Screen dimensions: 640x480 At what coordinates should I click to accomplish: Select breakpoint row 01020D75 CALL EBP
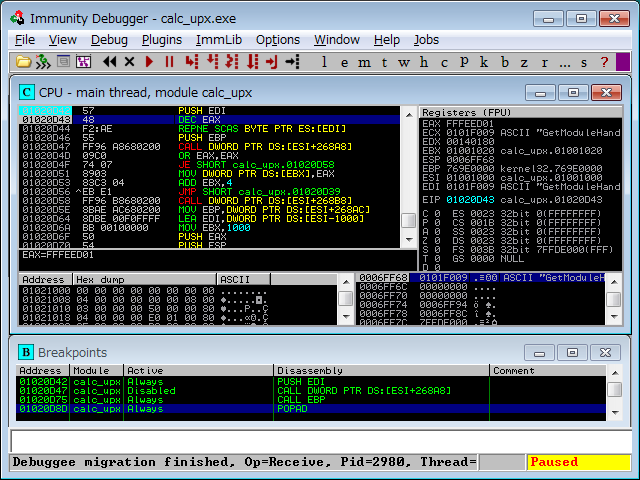click(311, 400)
